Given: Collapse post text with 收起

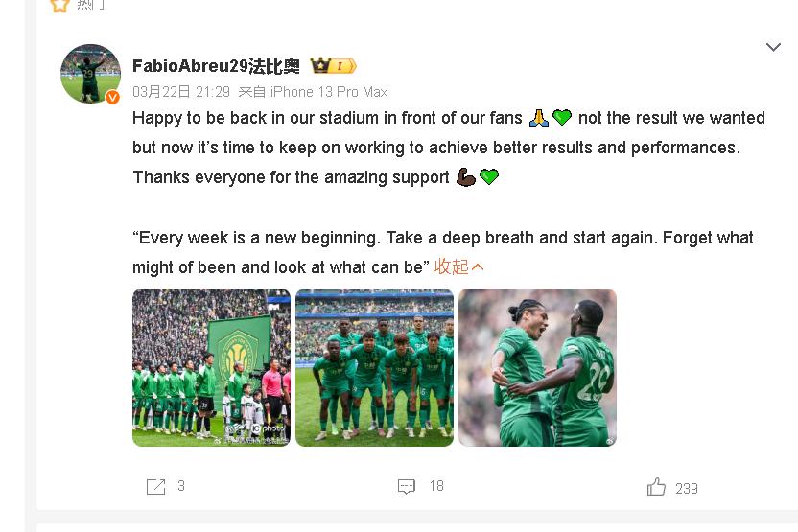Looking at the screenshot, I should pyautogui.click(x=459, y=266).
